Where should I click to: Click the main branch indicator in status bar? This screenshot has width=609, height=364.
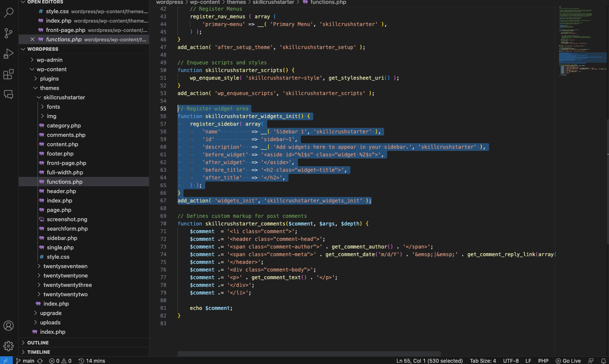click(x=25, y=361)
